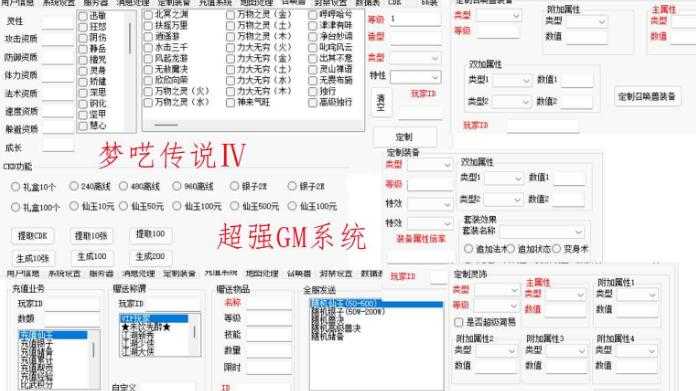Click the 提取CDK button

(x=32, y=236)
